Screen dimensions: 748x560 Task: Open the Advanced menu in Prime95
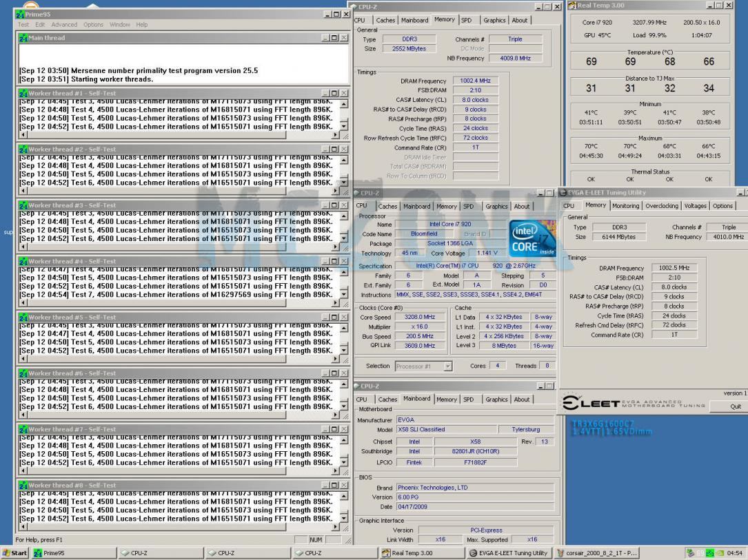pyautogui.click(x=64, y=24)
